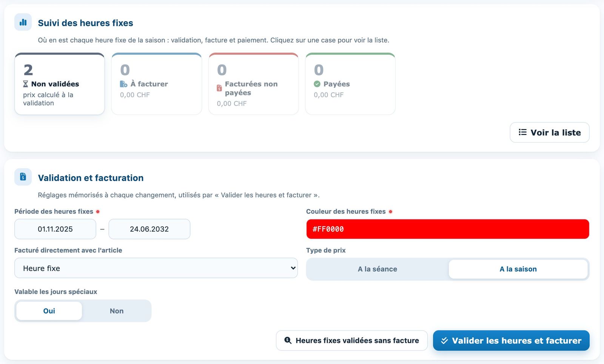The height and width of the screenshot is (364, 604).
Task: Click the description starting Où en est chaque heure fixe
Action: [213, 40]
